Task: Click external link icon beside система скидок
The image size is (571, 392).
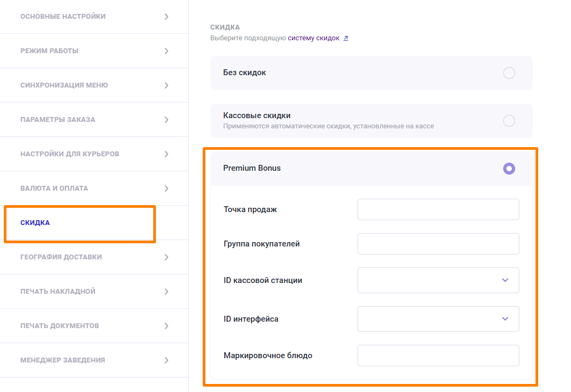Action: click(x=346, y=38)
